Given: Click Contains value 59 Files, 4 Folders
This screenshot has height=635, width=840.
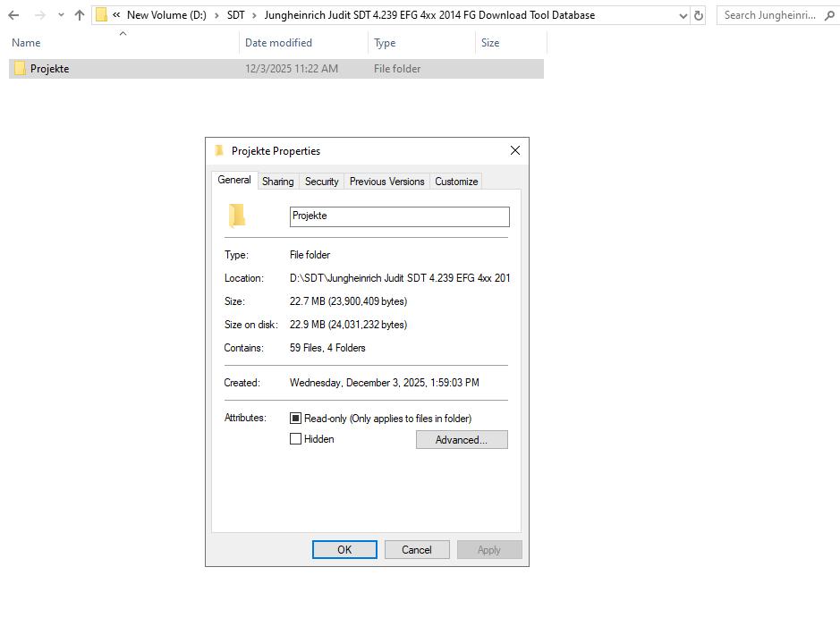Looking at the screenshot, I should tap(327, 348).
